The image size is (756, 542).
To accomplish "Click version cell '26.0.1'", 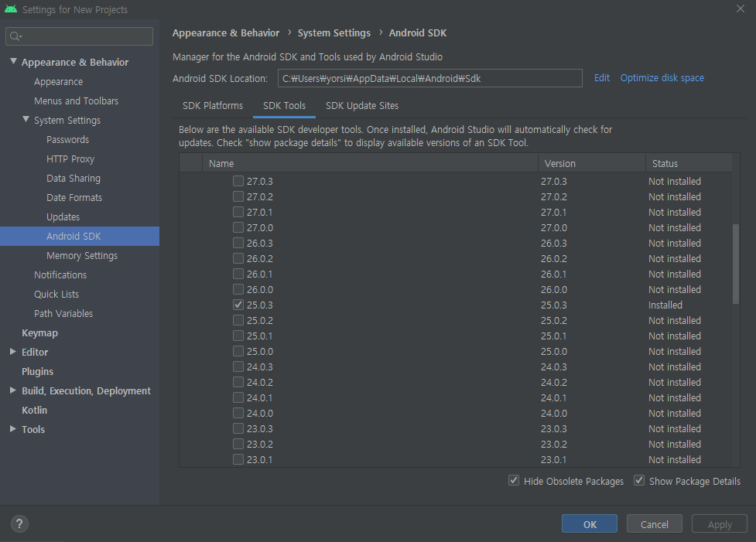I will (x=553, y=274).
